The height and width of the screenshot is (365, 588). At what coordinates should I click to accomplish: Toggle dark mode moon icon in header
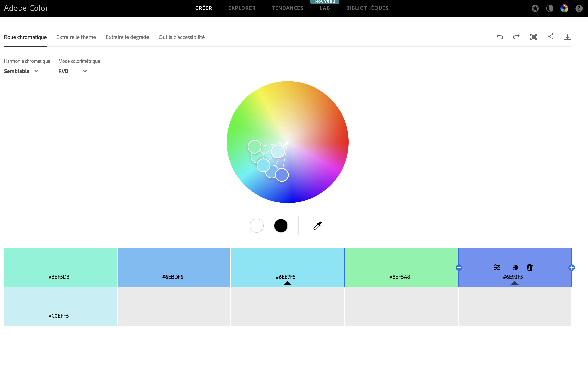coord(550,9)
